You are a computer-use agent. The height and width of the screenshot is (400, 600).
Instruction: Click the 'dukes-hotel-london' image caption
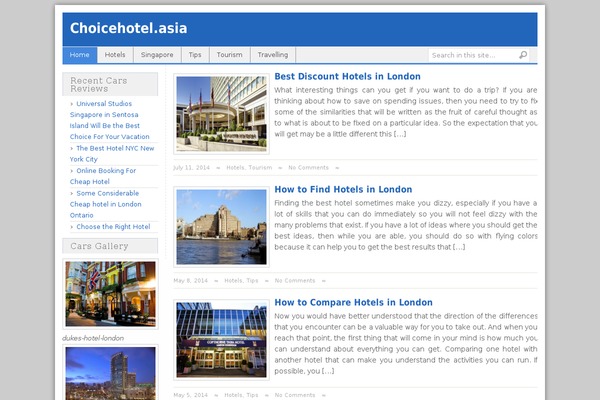(x=93, y=338)
